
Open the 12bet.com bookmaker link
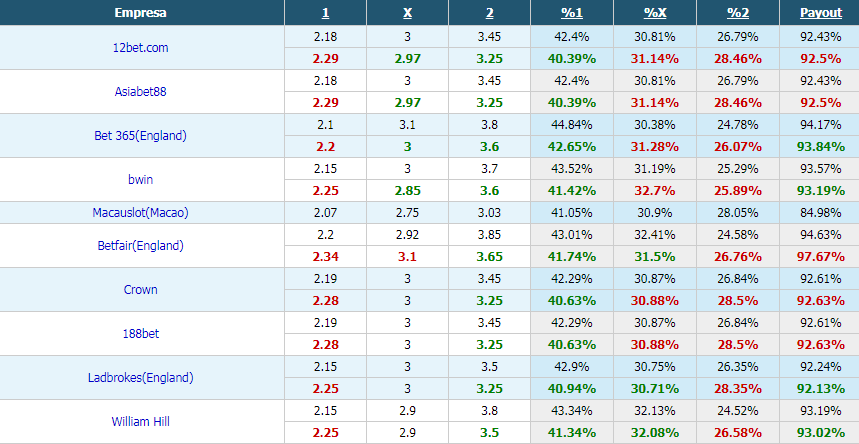pyautogui.click(x=140, y=48)
